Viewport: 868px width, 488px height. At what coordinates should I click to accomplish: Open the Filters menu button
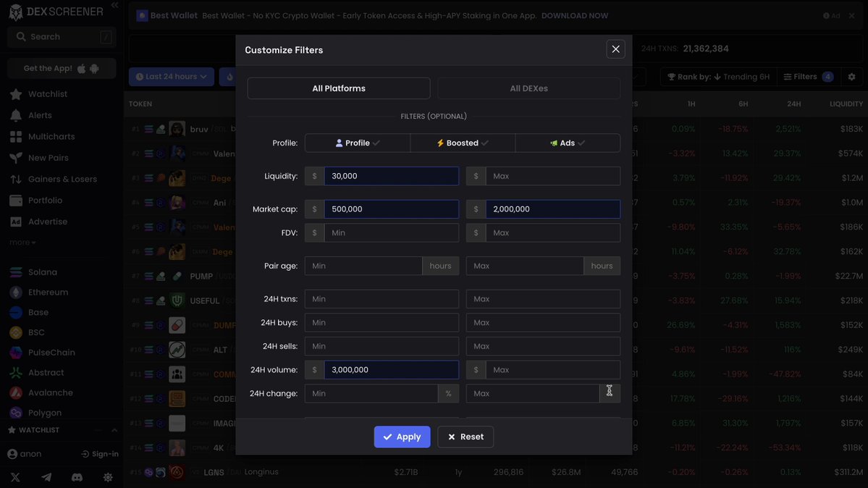pyautogui.click(x=808, y=77)
